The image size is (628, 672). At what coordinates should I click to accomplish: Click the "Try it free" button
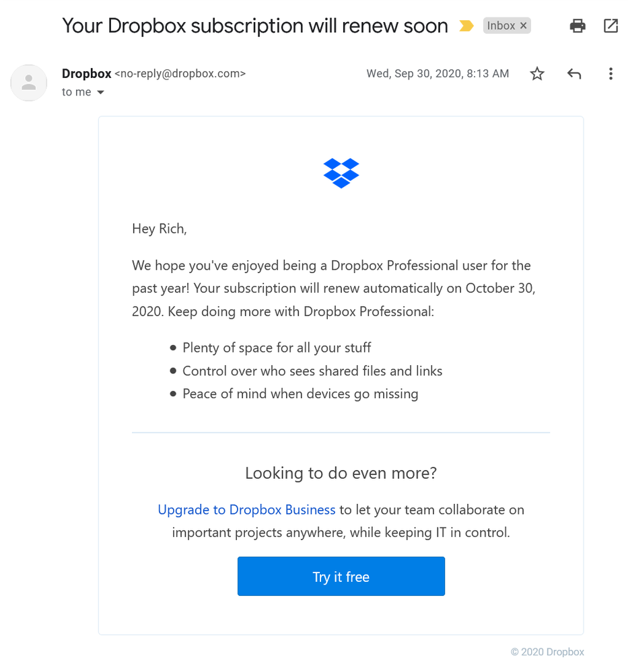[341, 576]
